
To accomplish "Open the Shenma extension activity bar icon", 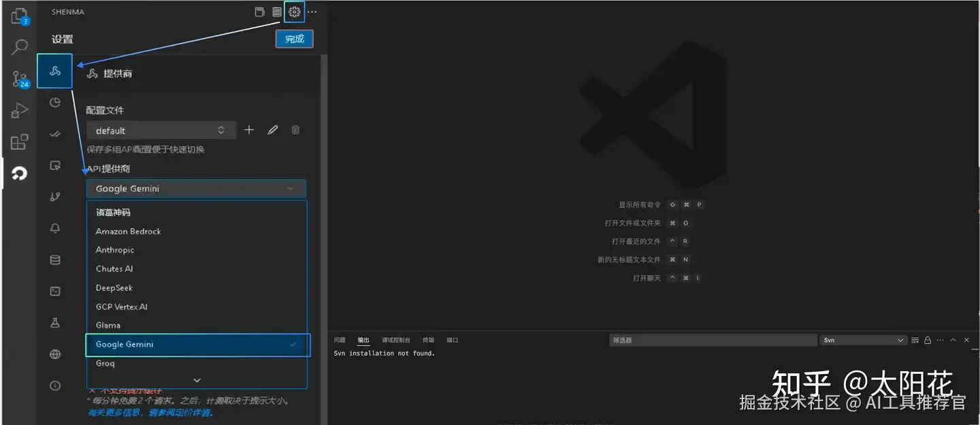I will pos(20,174).
